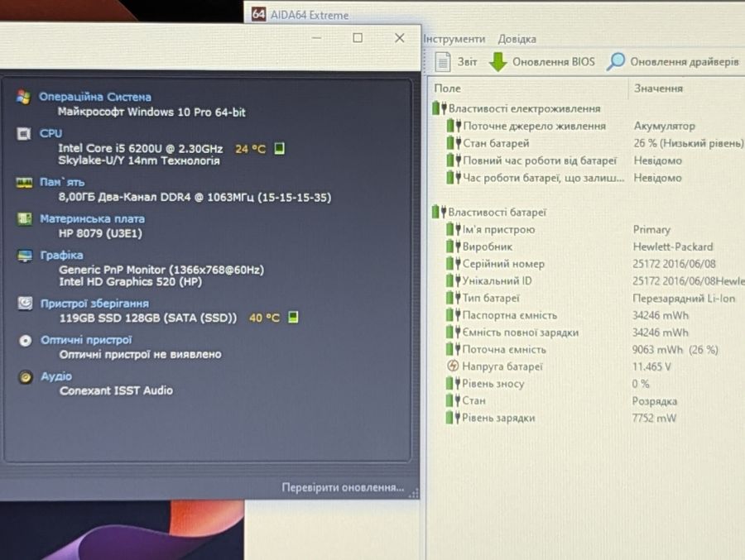The height and width of the screenshot is (560, 745).
Task: Click battery icon of Властивості електроживлення group
Action: 440,108
